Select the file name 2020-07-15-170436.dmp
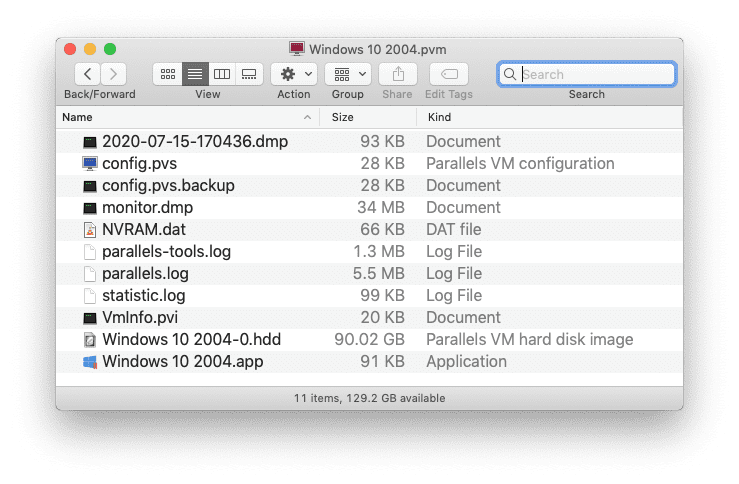Viewport: 739px width, 484px height. (195, 141)
